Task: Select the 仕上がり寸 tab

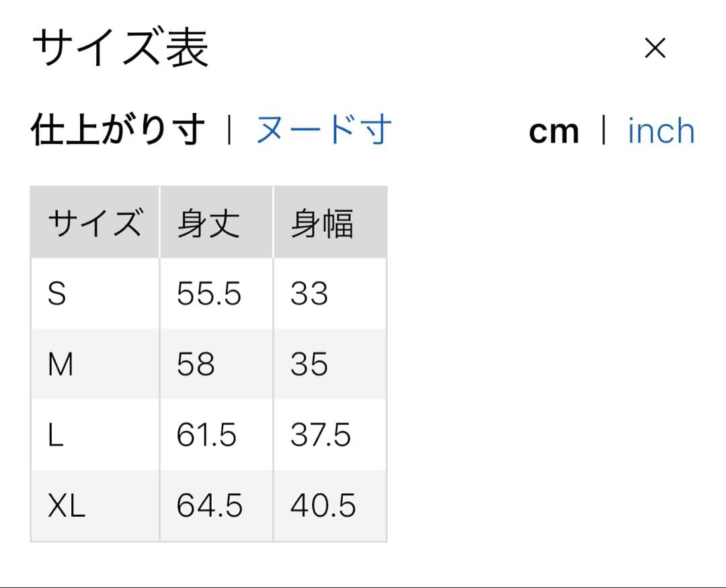Action: coord(118,130)
